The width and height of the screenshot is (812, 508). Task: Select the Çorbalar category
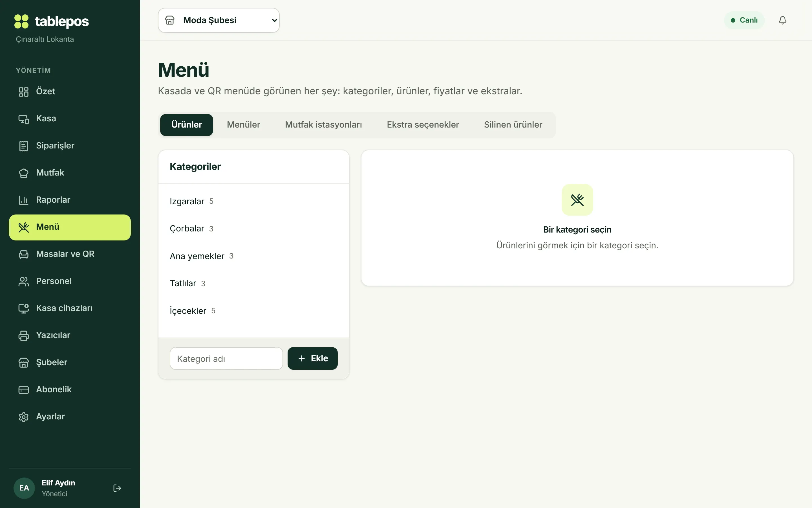click(x=254, y=229)
